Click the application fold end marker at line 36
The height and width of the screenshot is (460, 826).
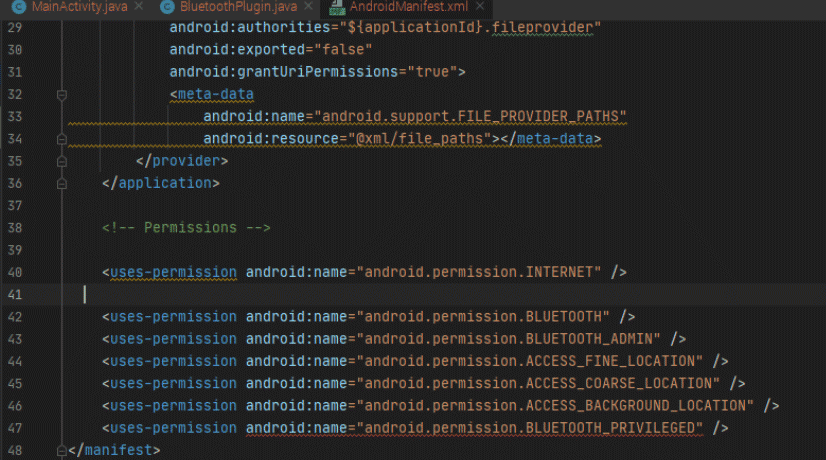click(62, 183)
